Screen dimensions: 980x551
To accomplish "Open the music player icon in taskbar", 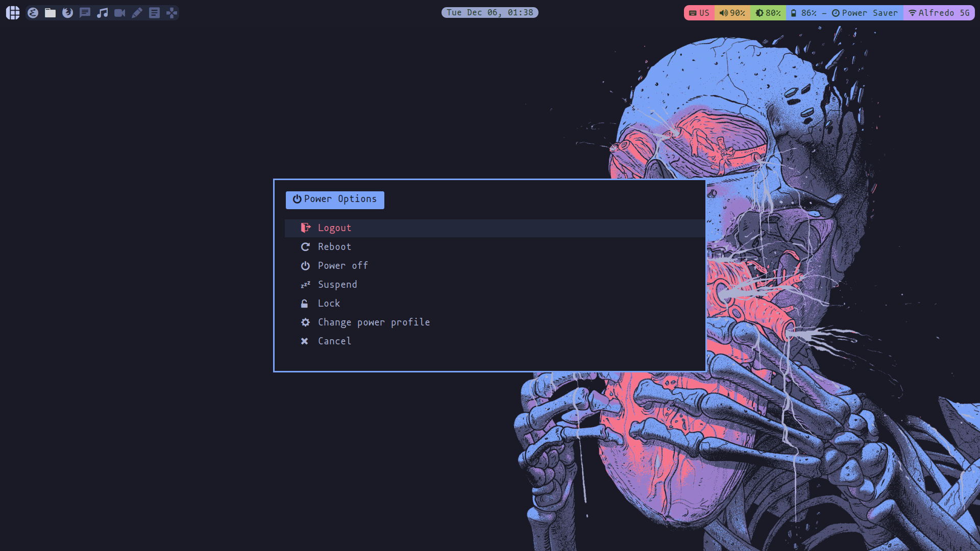I will tap(102, 12).
